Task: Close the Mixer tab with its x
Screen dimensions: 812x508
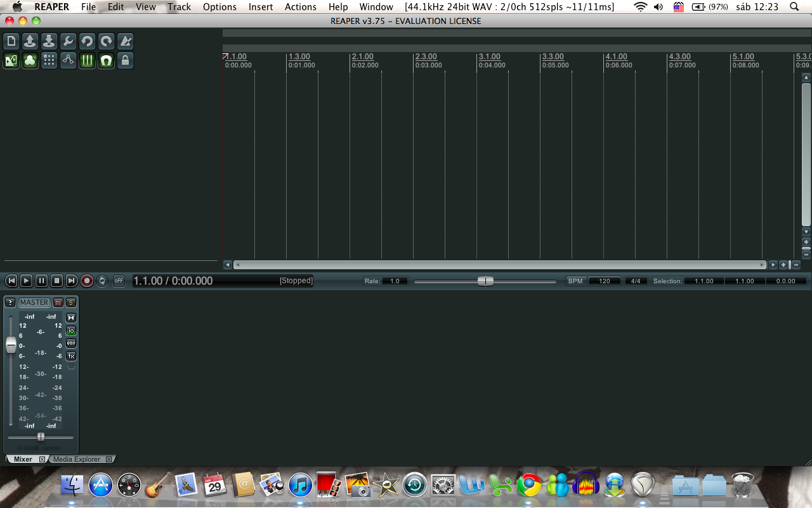Action: (42, 459)
